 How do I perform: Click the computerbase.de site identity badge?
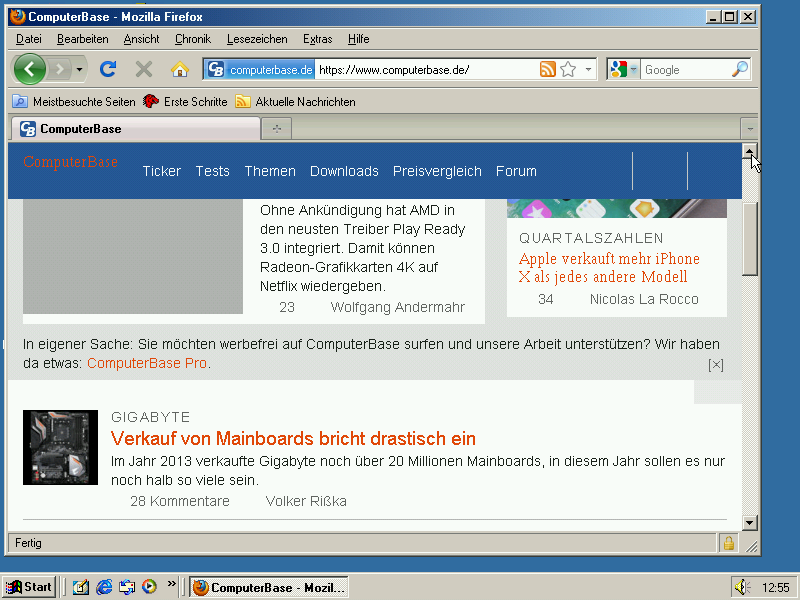click(260, 69)
